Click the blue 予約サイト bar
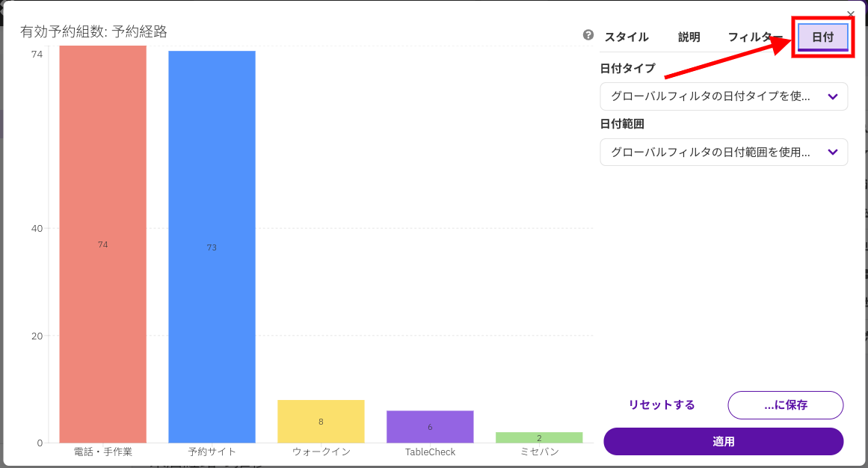The height and width of the screenshot is (468, 868). click(x=212, y=247)
